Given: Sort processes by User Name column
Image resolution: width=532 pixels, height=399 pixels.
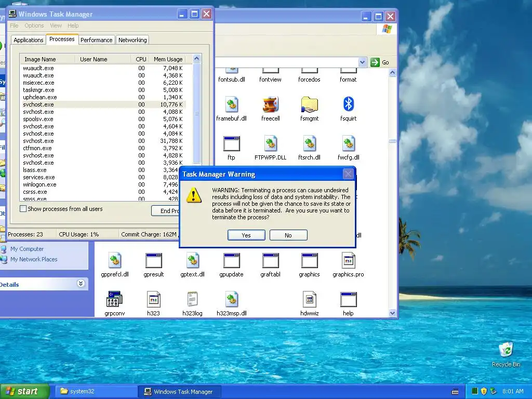Looking at the screenshot, I should [103, 59].
